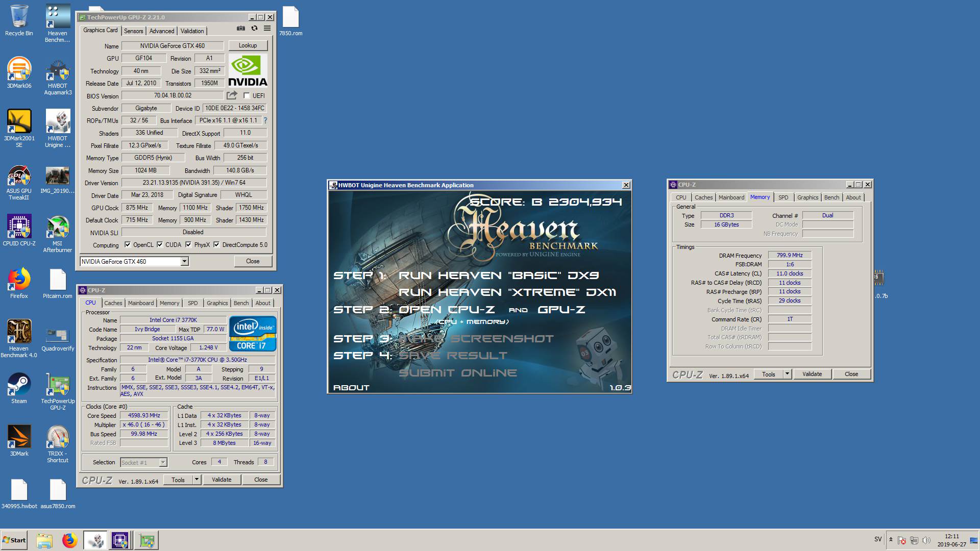
Task: Open GPU-Z hamburger menu icon
Action: [267, 29]
